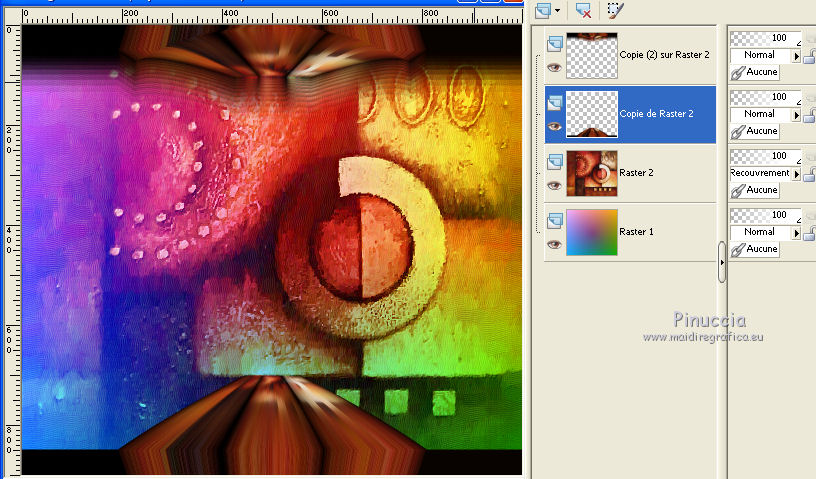The height and width of the screenshot is (479, 816).
Task: Click Aucune link button for Raster 2
Action: [755, 190]
